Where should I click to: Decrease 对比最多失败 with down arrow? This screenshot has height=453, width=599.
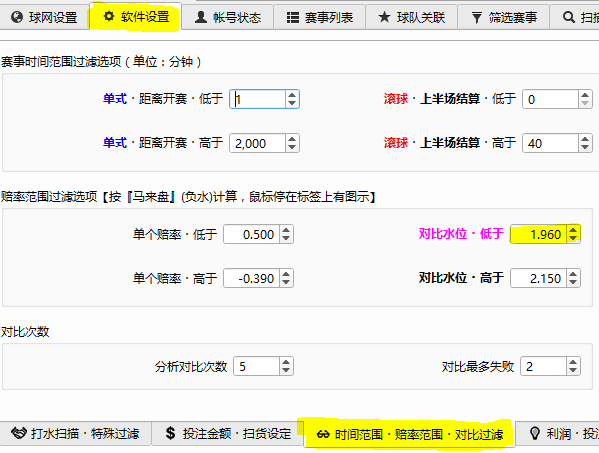coord(573,370)
